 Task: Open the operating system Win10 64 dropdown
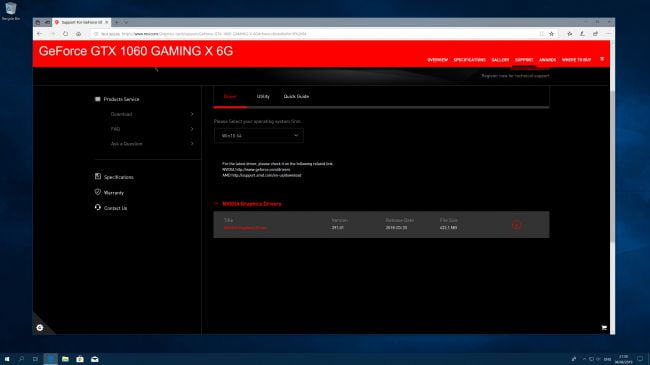click(x=259, y=136)
